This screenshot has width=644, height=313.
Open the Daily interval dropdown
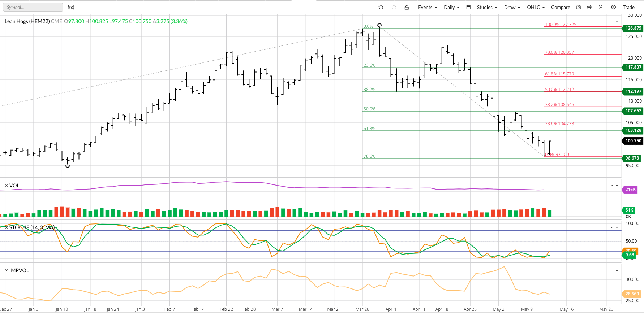[451, 7]
